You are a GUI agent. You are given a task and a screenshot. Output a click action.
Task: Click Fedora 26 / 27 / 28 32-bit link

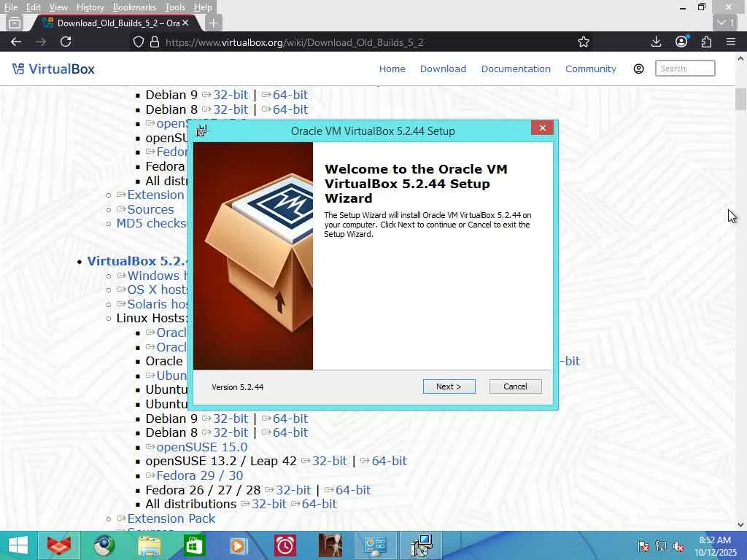click(293, 489)
